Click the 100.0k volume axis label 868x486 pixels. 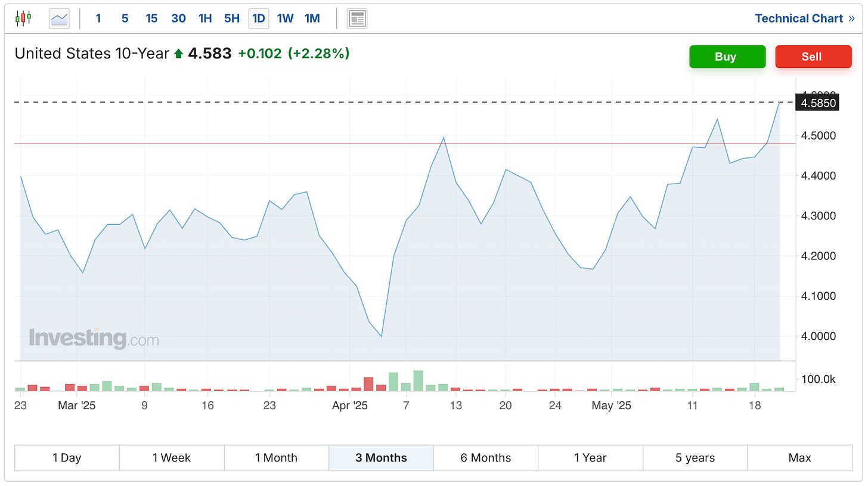(819, 379)
